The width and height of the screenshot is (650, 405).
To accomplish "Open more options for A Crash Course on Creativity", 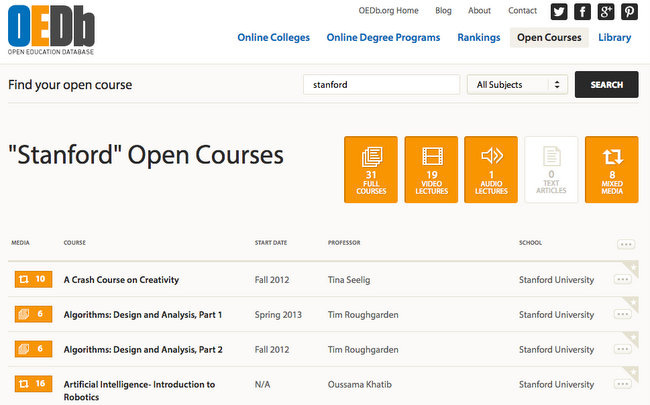I will pyautogui.click(x=623, y=279).
